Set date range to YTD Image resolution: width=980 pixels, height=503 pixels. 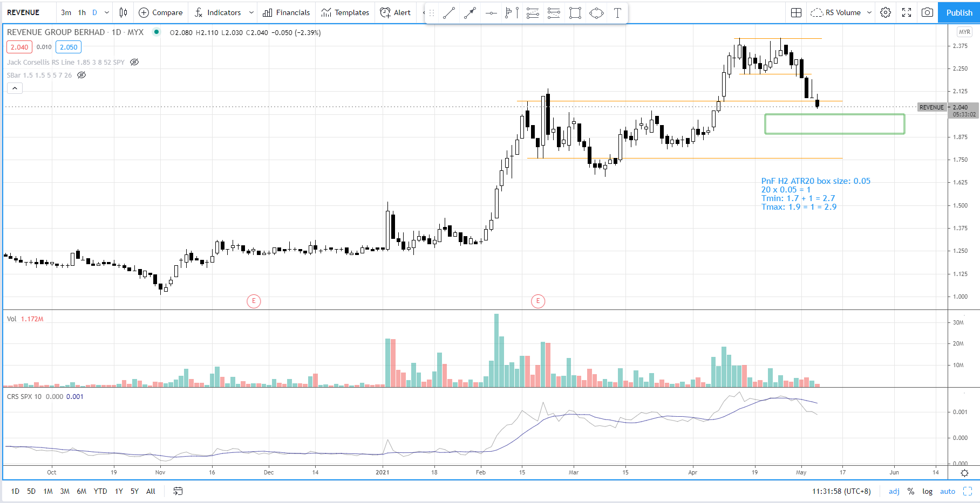tap(100, 491)
